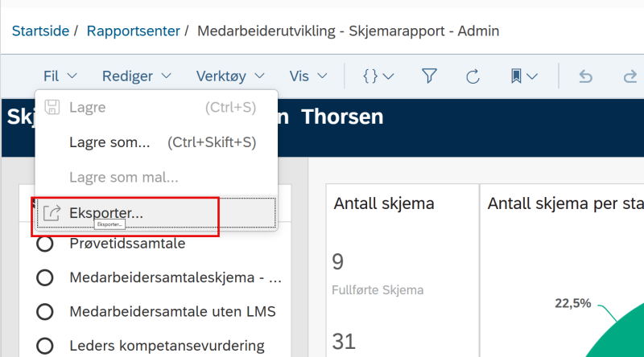Image resolution: width=644 pixels, height=357 pixels.
Task: Select Medarbeidersamtale uten LMS radio button
Action: 45,312
